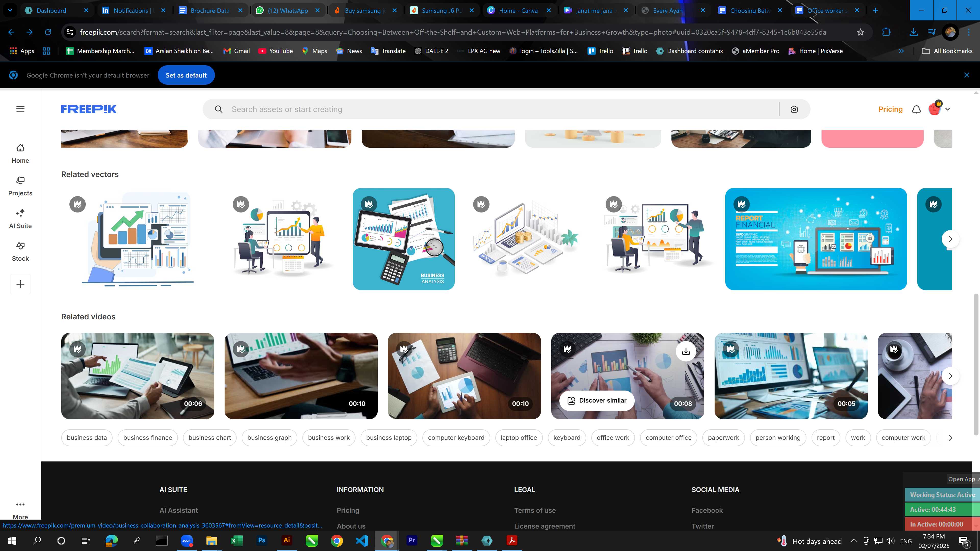Open the 00:05 related video
Screen dimensions: 980x551
pyautogui.click(x=791, y=376)
